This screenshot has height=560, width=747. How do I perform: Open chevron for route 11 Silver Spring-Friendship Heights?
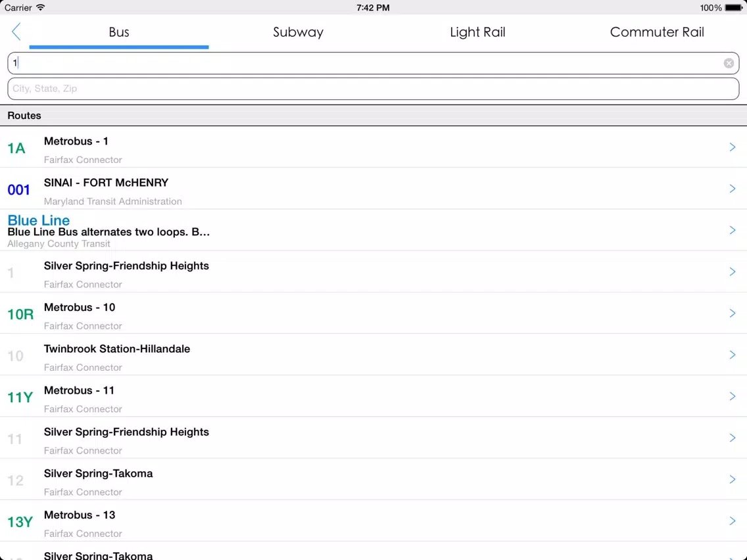[733, 438]
